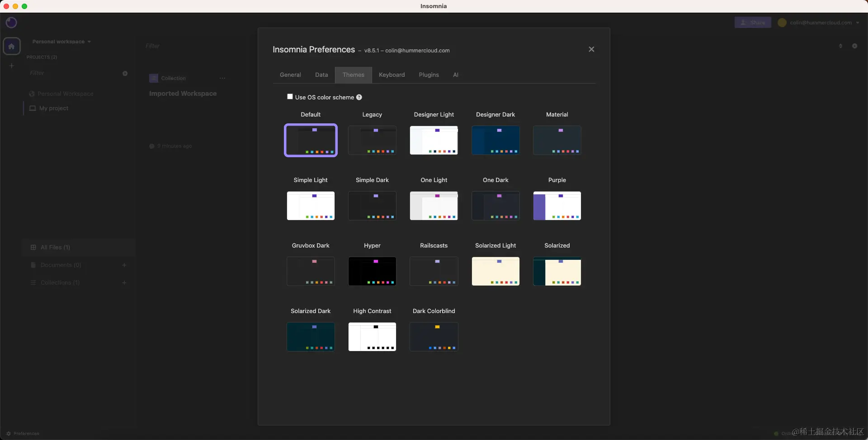Select the Default theme swatch

[x=311, y=140]
